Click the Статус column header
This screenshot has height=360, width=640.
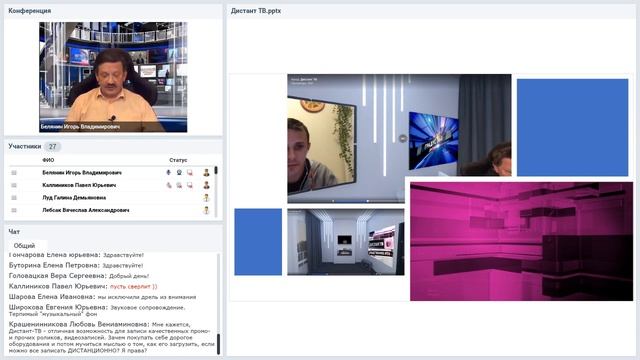178,160
